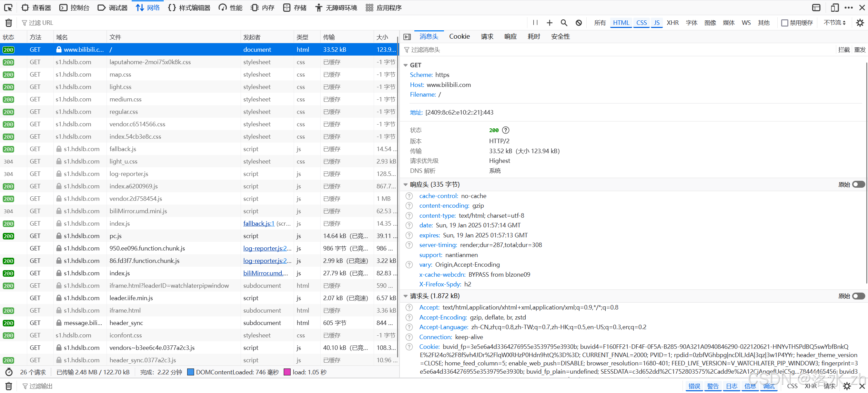
Task: Switch to the Cookie details tab
Action: coord(459,37)
